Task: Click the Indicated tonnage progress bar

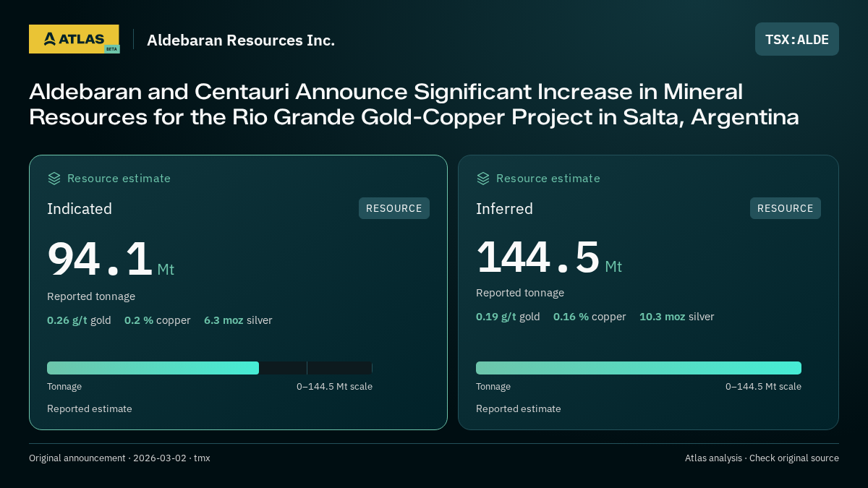Action: pos(210,368)
